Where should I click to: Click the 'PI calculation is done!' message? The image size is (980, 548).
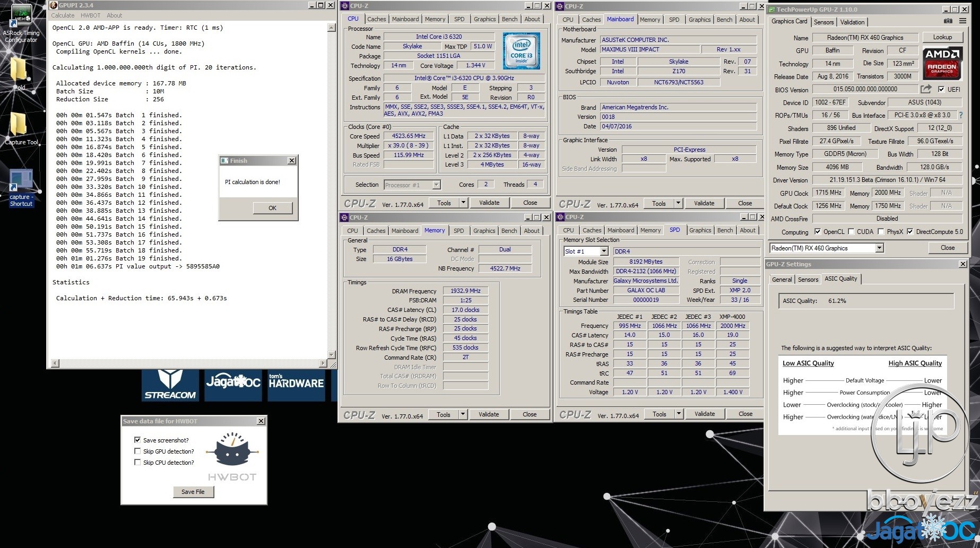click(253, 182)
